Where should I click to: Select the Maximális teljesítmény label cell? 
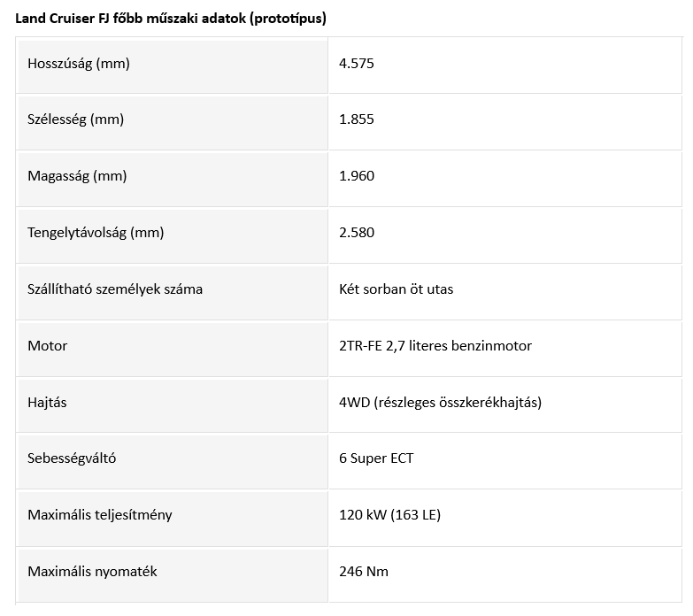click(100, 515)
